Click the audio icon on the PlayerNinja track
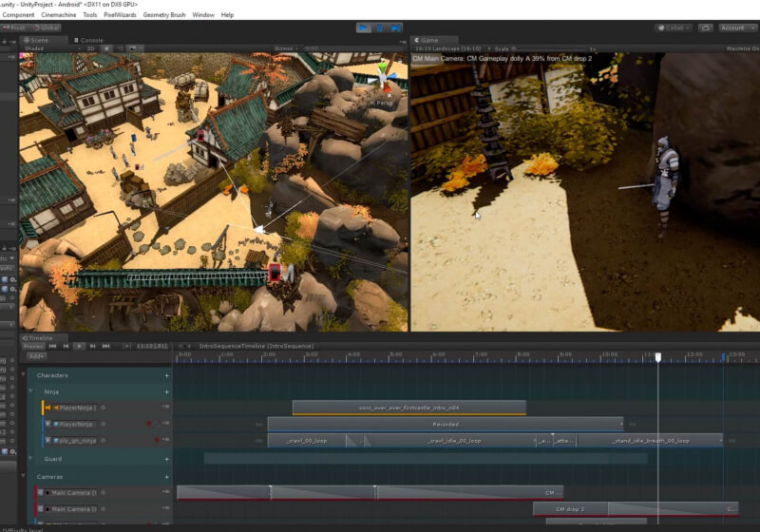This screenshot has width=760, height=532. pyautogui.click(x=48, y=408)
